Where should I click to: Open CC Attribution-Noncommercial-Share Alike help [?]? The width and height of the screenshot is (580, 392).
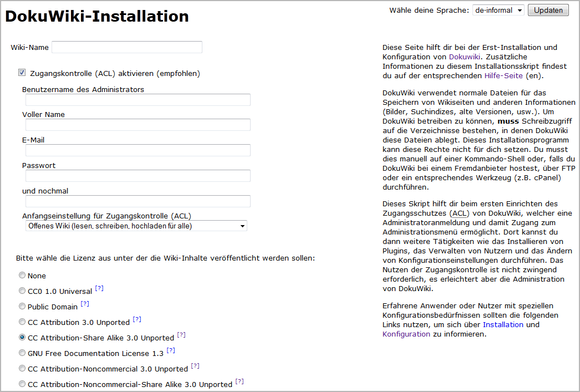click(240, 381)
